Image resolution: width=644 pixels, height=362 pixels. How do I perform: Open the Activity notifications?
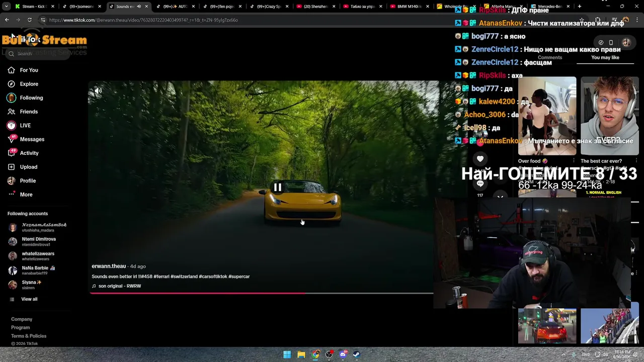pyautogui.click(x=23, y=153)
